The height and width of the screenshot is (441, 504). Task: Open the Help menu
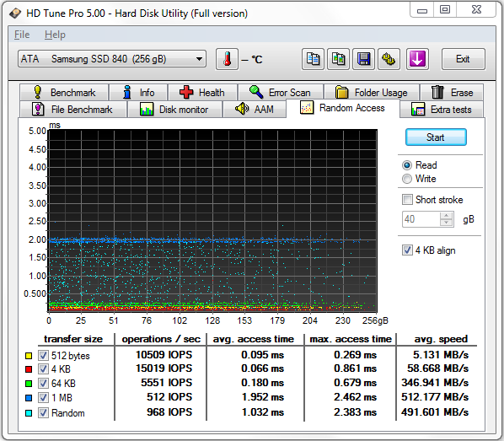tap(55, 35)
